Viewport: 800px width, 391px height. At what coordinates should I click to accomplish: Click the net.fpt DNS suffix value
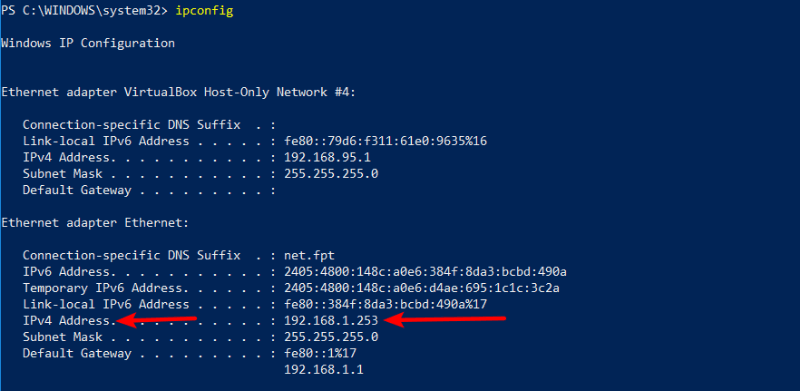coord(309,255)
